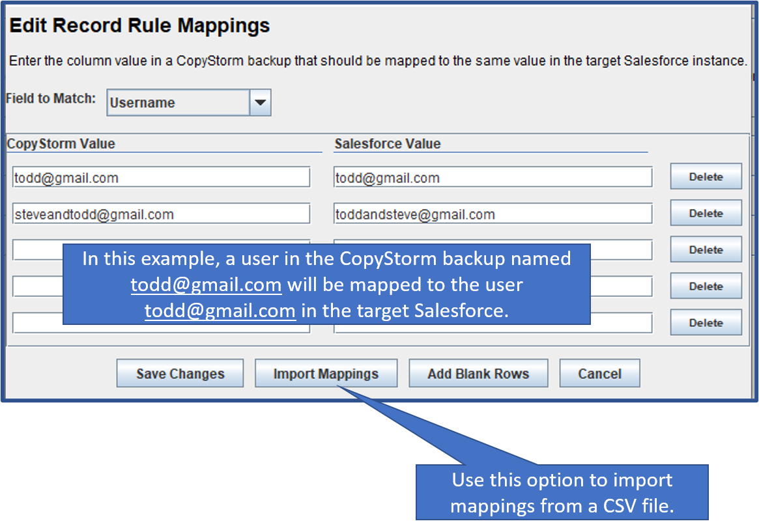Click the Save Changes button

click(x=180, y=373)
